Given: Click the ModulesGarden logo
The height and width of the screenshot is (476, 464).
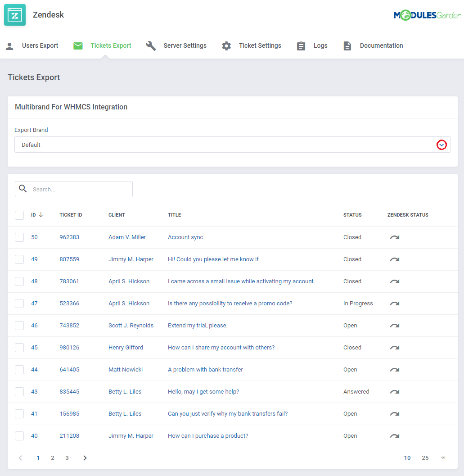Looking at the screenshot, I should point(427,15).
